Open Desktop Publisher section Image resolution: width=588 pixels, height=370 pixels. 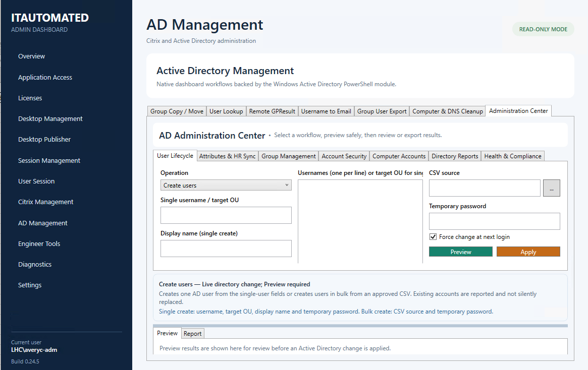[x=44, y=139]
